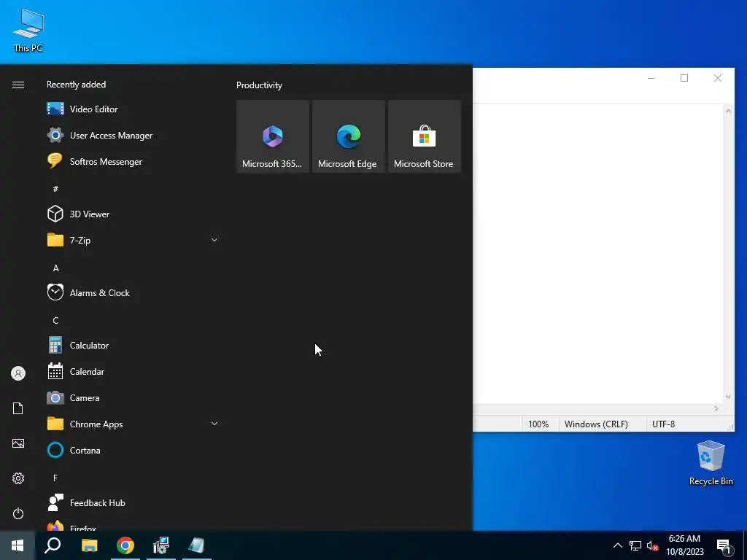
Task: Click the muted volume tray icon
Action: [652, 545]
